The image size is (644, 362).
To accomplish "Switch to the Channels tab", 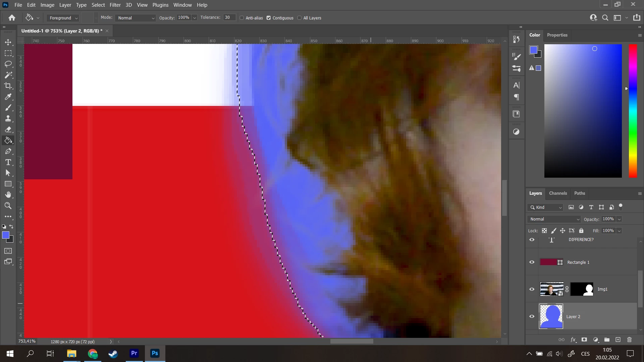I will 557,193.
